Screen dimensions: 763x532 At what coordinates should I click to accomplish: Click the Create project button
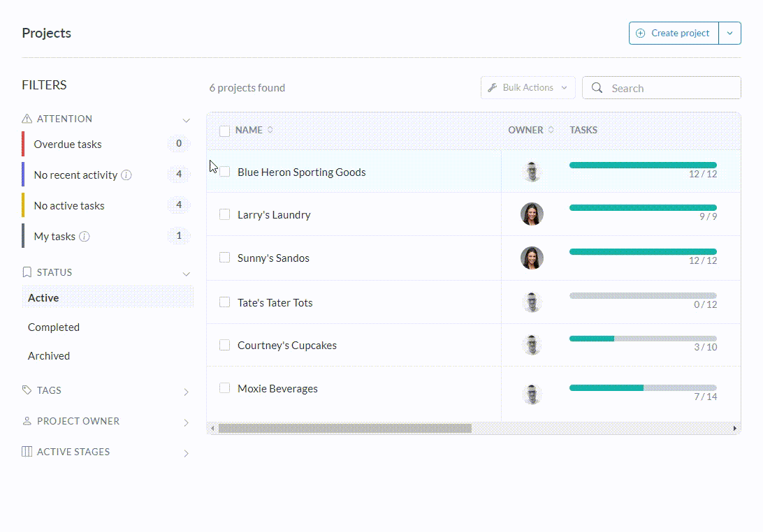(674, 33)
